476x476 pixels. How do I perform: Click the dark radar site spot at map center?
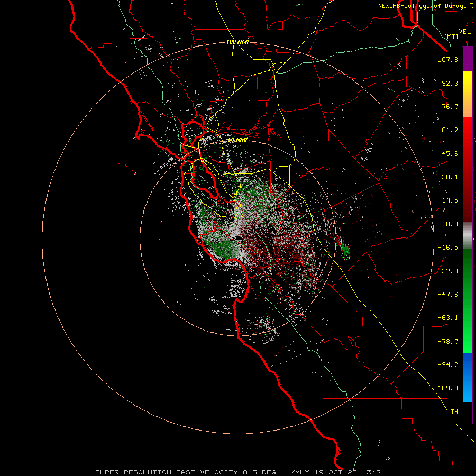[238, 238]
